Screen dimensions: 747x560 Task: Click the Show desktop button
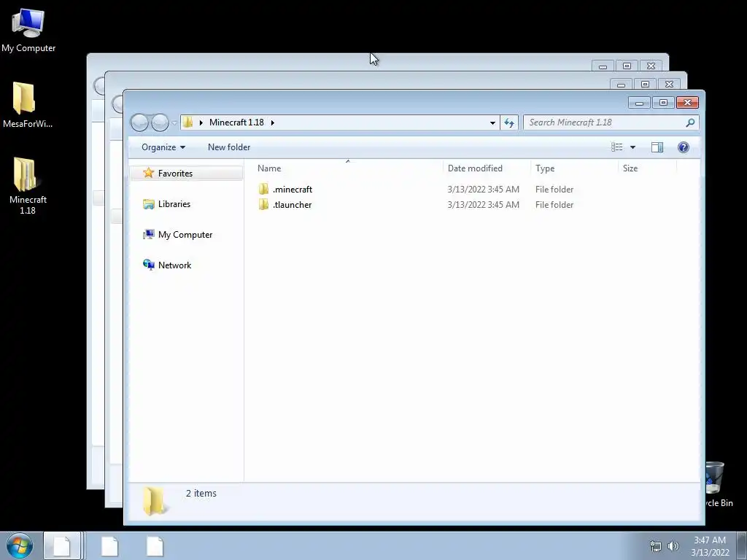[742, 545]
